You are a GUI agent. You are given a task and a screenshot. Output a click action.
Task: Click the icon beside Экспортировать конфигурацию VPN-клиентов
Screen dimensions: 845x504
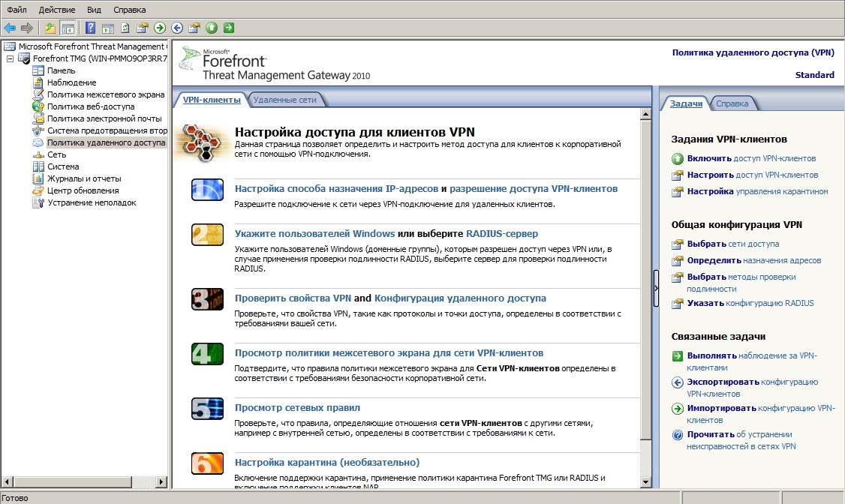tap(678, 382)
